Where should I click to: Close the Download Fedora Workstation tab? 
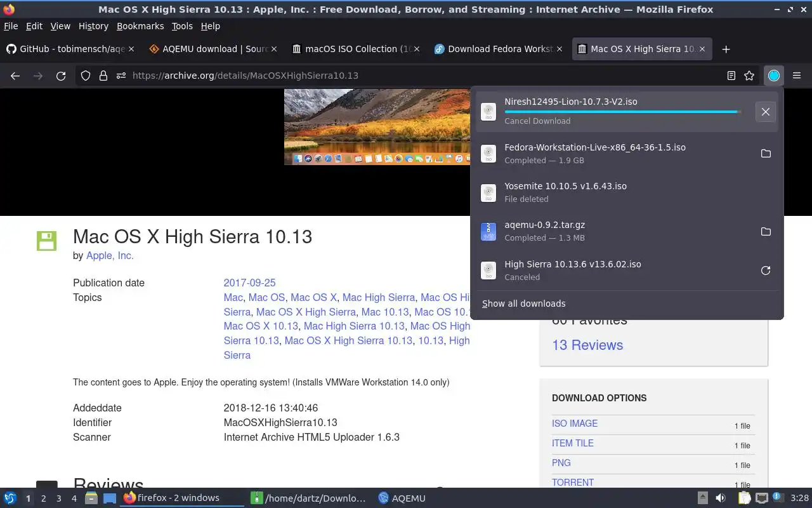560,49
